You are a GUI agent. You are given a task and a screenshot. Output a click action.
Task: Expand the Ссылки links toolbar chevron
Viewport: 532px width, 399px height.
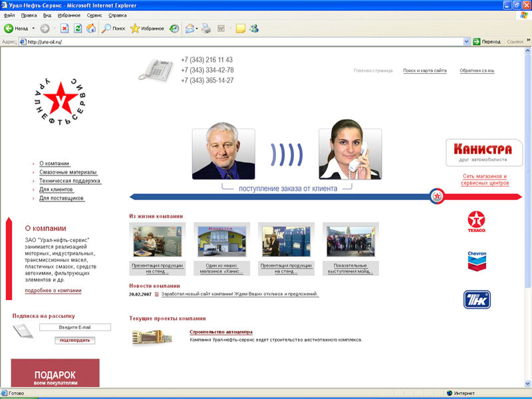coord(528,41)
